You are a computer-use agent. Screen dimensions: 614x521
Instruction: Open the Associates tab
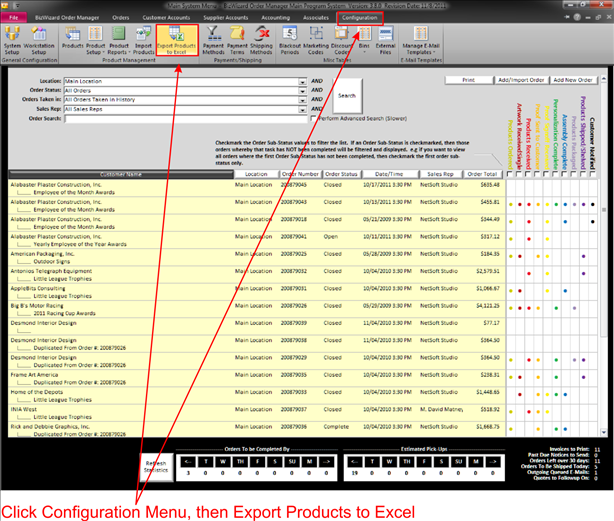coord(316,18)
